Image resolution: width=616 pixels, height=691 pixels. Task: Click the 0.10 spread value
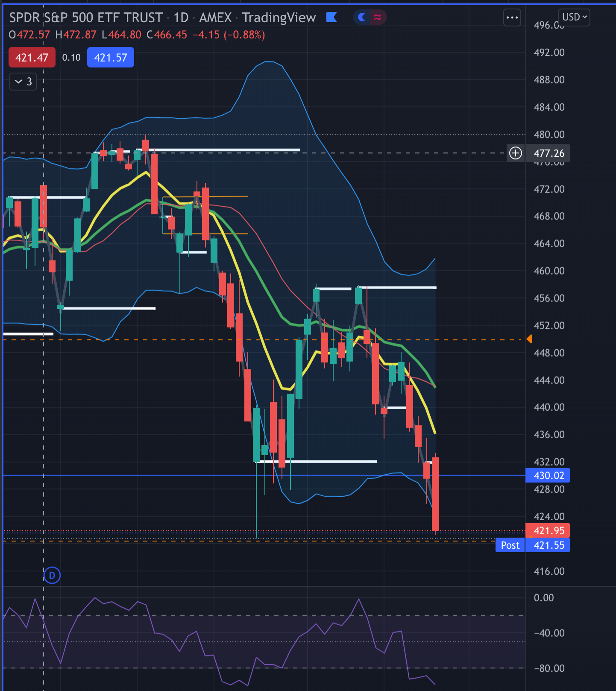(71, 58)
